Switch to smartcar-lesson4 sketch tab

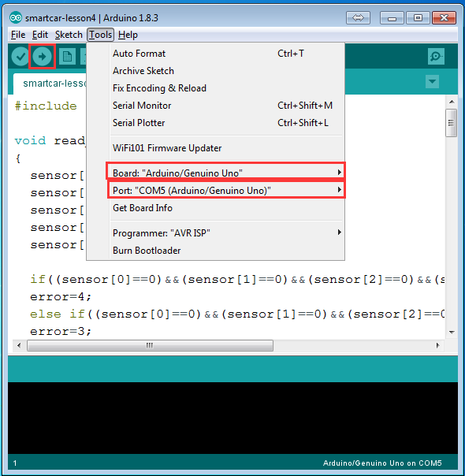[50, 84]
